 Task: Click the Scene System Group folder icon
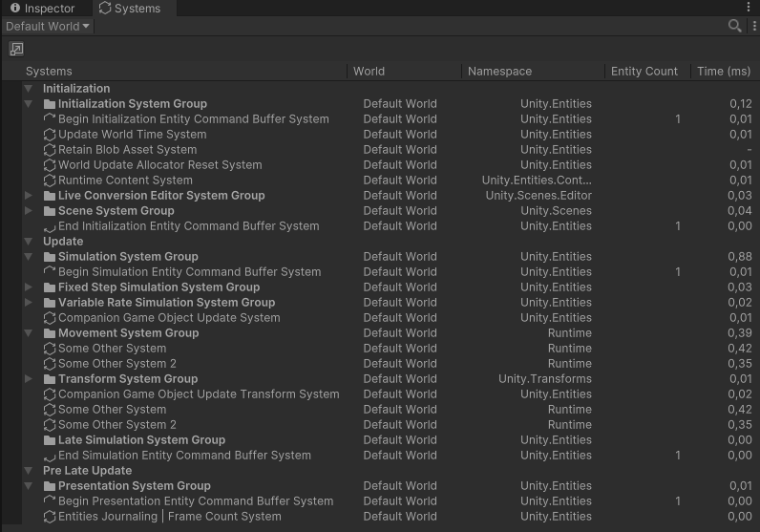tap(50, 211)
